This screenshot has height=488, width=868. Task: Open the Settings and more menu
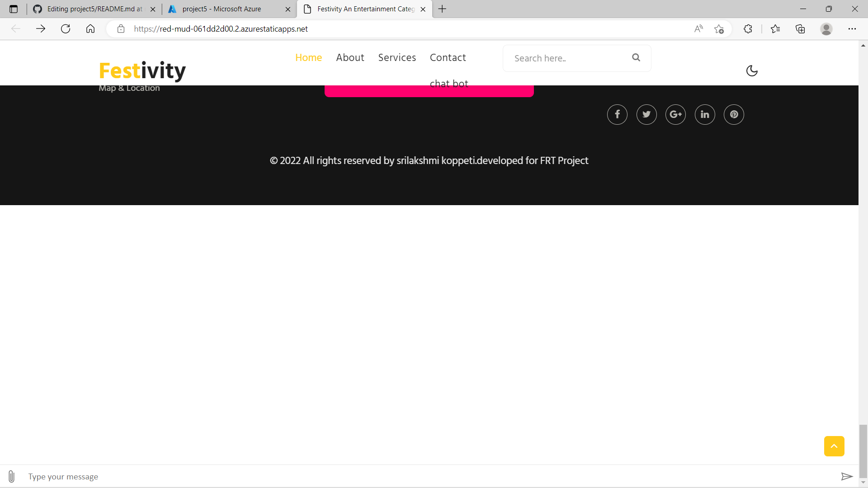point(853,29)
